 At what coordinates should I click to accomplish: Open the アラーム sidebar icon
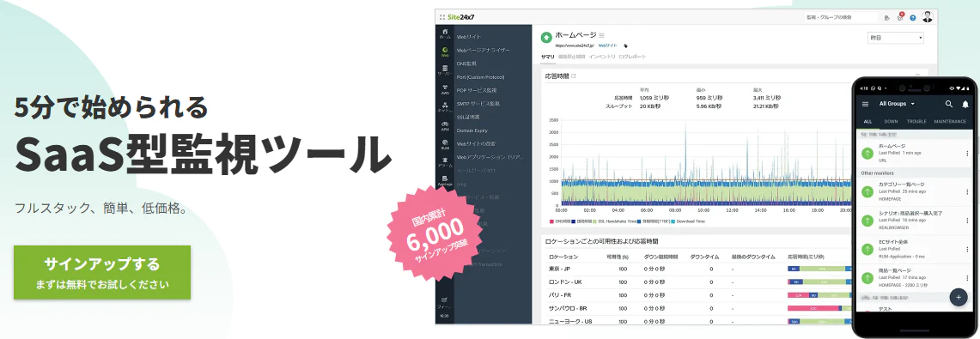point(444,162)
